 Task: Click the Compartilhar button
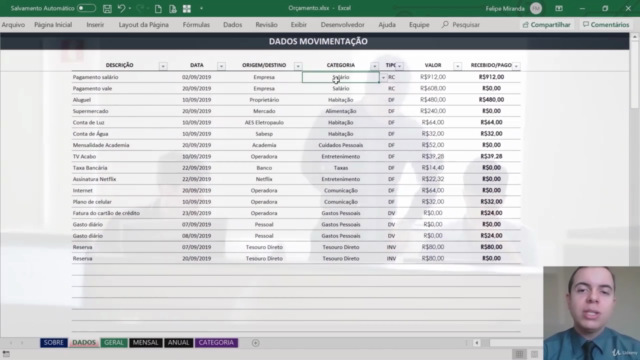coord(546,25)
